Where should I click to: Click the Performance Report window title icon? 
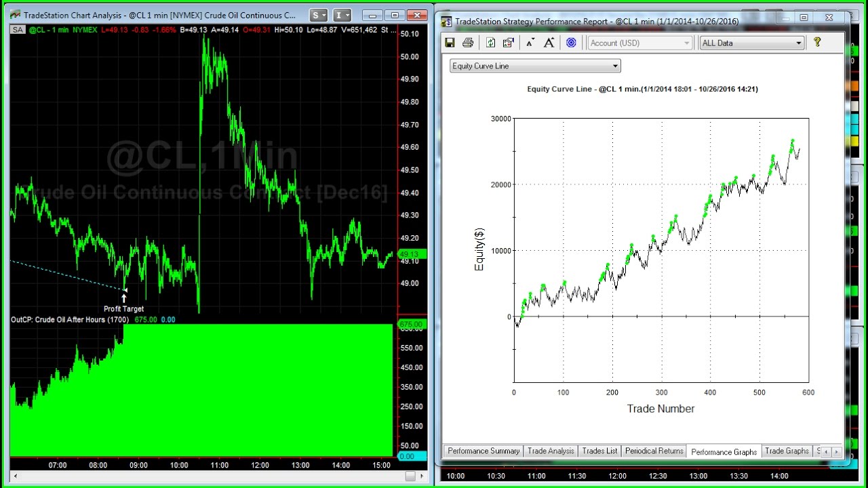point(446,21)
